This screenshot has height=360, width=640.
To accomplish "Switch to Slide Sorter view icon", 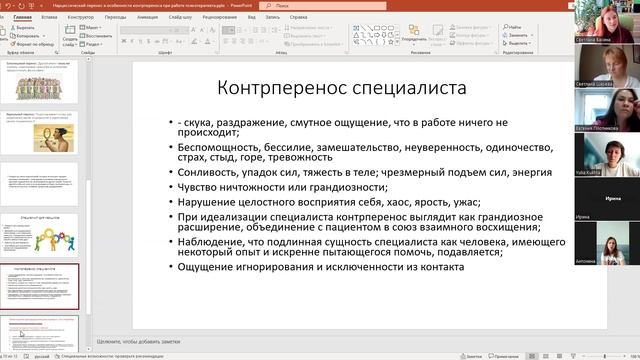I will (546, 356).
